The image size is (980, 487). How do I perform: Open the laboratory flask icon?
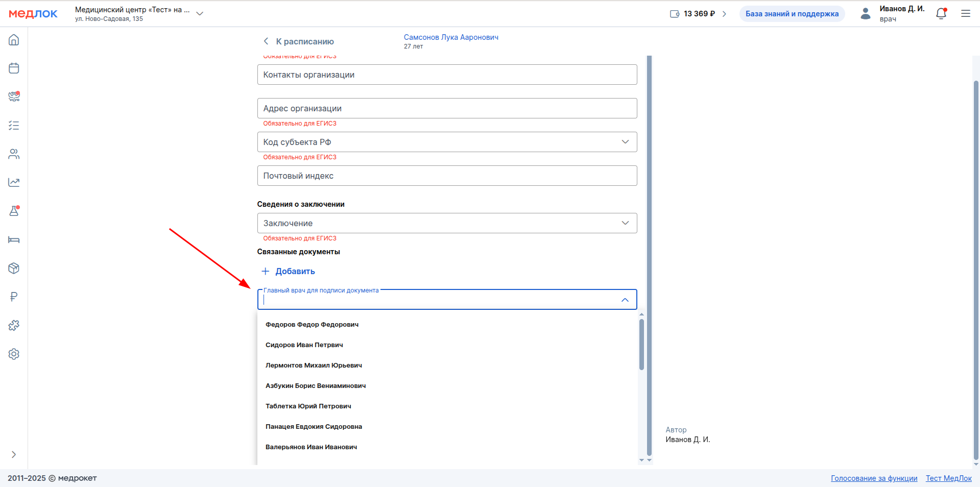[x=14, y=211]
